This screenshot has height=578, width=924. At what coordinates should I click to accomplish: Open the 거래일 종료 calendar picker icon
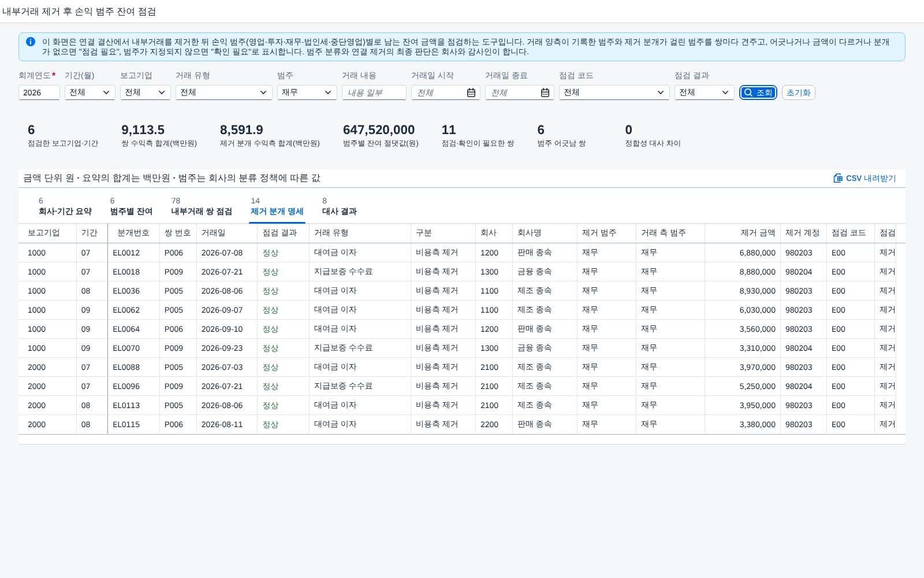545,92
